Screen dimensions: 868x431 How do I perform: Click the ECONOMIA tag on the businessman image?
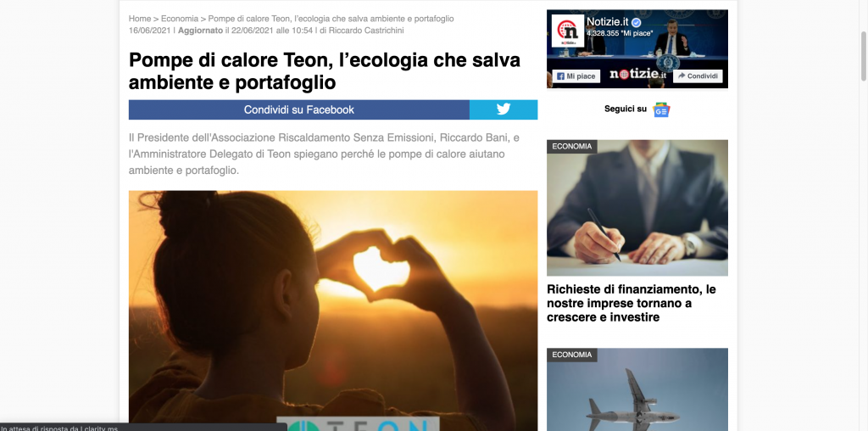pyautogui.click(x=572, y=146)
